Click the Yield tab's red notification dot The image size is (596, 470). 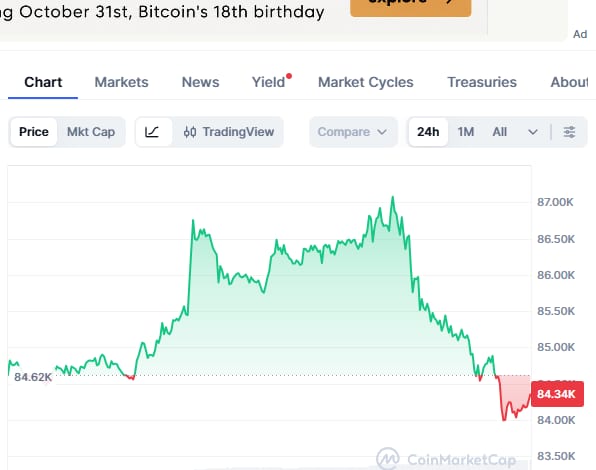[289, 76]
